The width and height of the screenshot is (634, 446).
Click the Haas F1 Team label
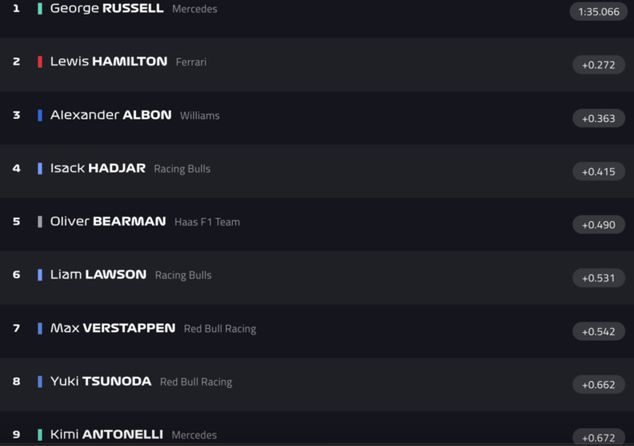207,222
